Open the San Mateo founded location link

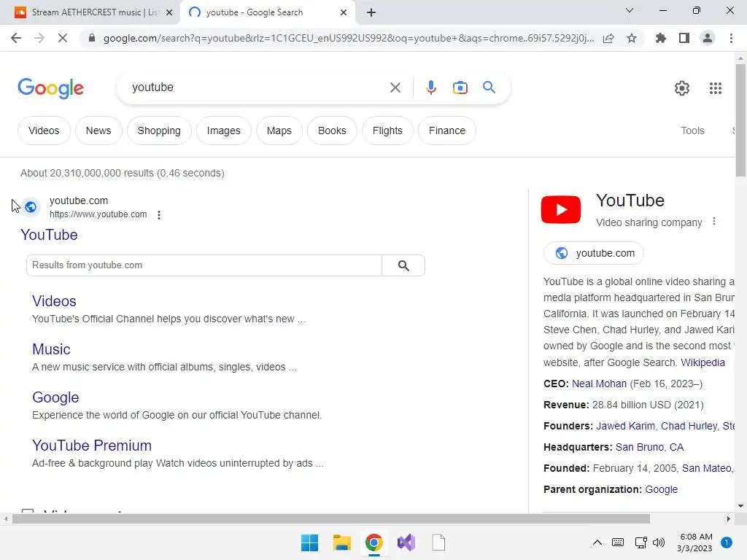tap(708, 468)
